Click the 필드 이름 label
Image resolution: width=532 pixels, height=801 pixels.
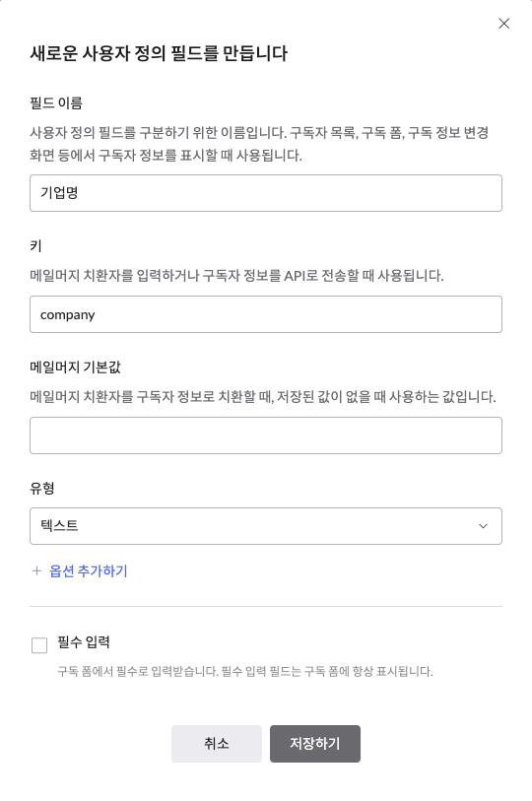pyautogui.click(x=56, y=103)
